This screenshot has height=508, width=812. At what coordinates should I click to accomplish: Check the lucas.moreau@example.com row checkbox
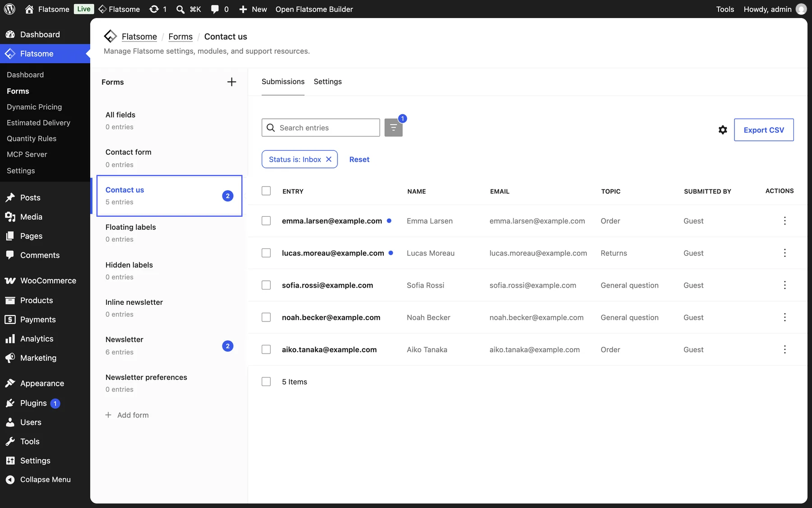pos(266,253)
